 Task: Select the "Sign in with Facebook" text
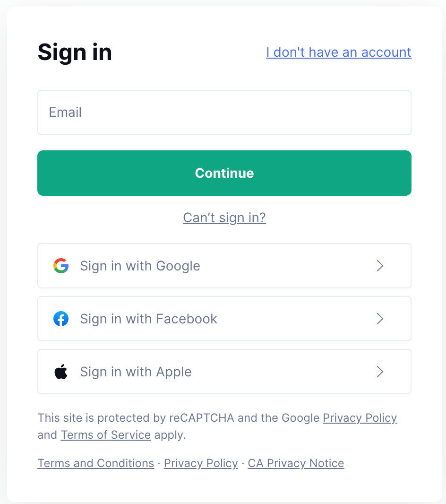(148, 319)
